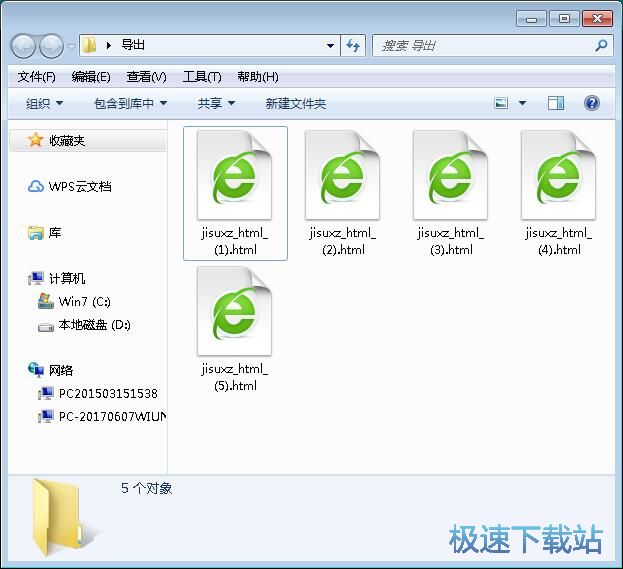
Task: Click the library icon beside 库
Action: click(36, 233)
